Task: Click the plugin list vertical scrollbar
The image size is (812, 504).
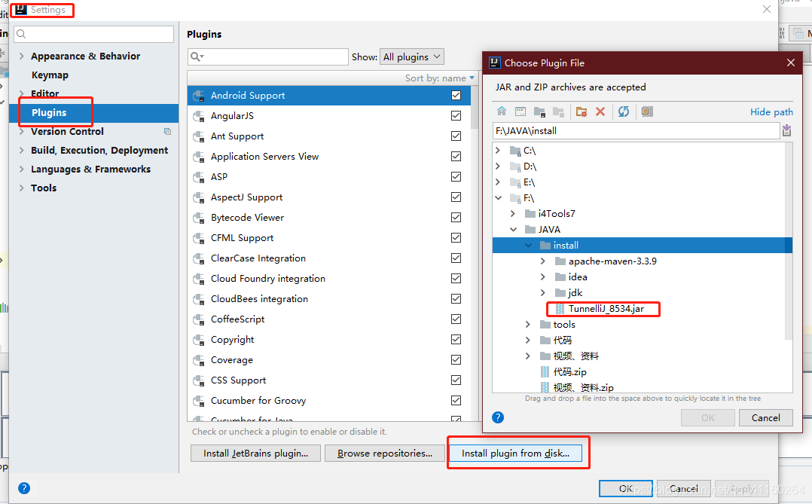Action: (x=475, y=108)
